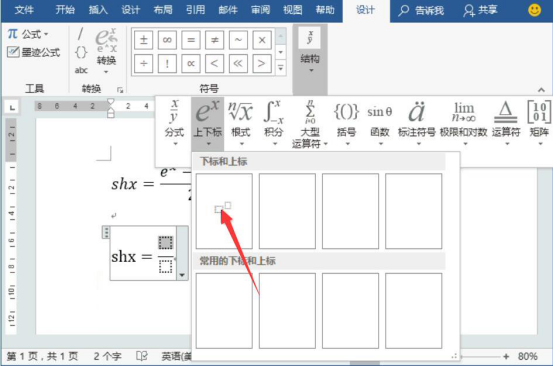The height and width of the screenshot is (367, 553).
Task: Select the fraction denominator placeholder
Action: (x=165, y=267)
